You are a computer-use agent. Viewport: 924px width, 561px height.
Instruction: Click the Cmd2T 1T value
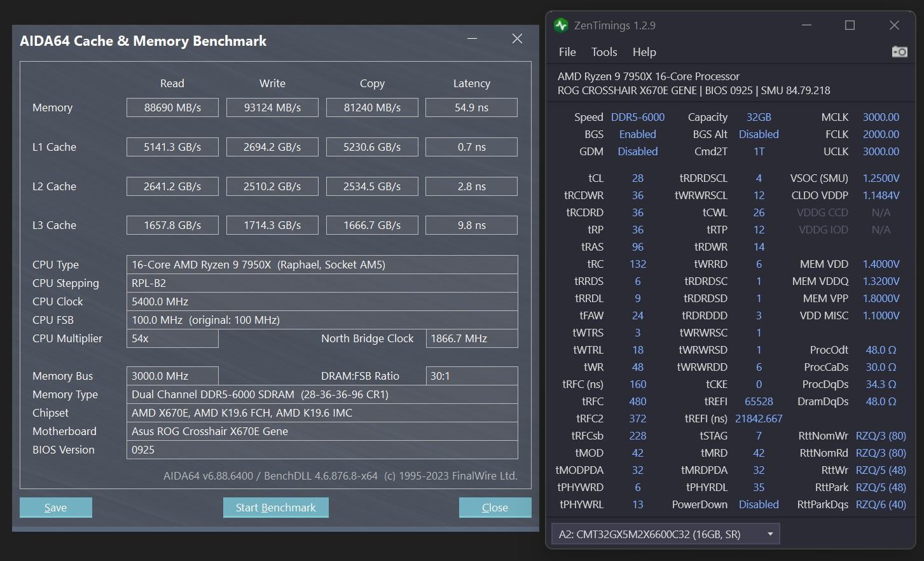coord(759,151)
